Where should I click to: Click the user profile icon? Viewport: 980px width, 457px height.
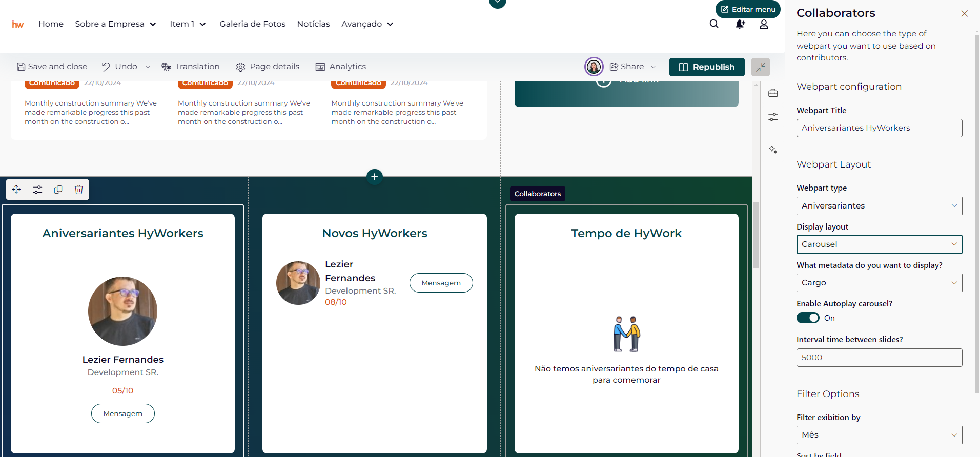[764, 24]
